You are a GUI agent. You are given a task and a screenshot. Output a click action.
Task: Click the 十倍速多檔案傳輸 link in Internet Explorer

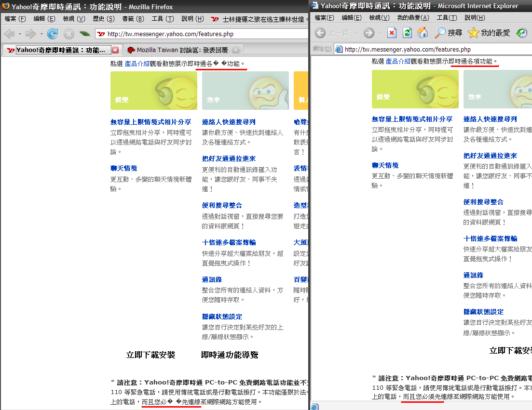pyautogui.click(x=490, y=238)
